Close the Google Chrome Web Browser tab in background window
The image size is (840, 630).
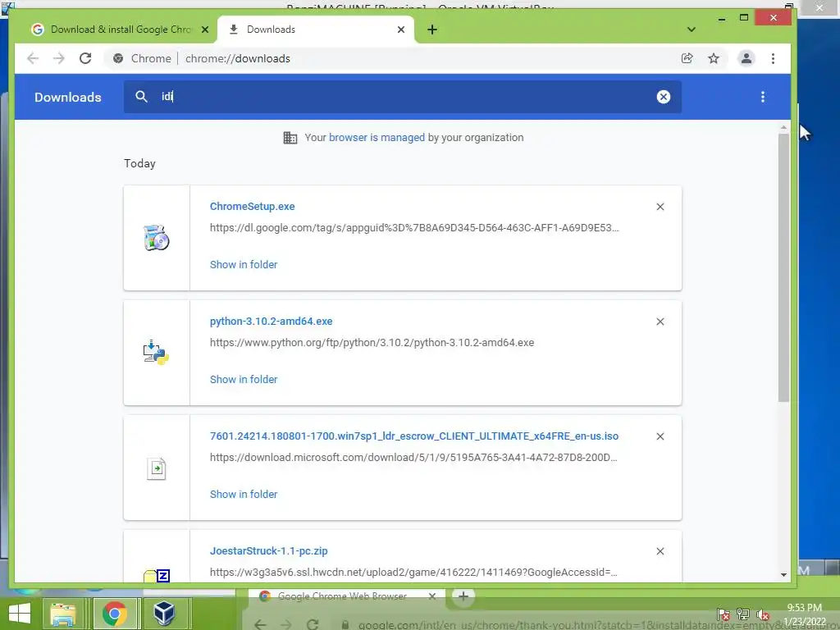[x=431, y=596]
